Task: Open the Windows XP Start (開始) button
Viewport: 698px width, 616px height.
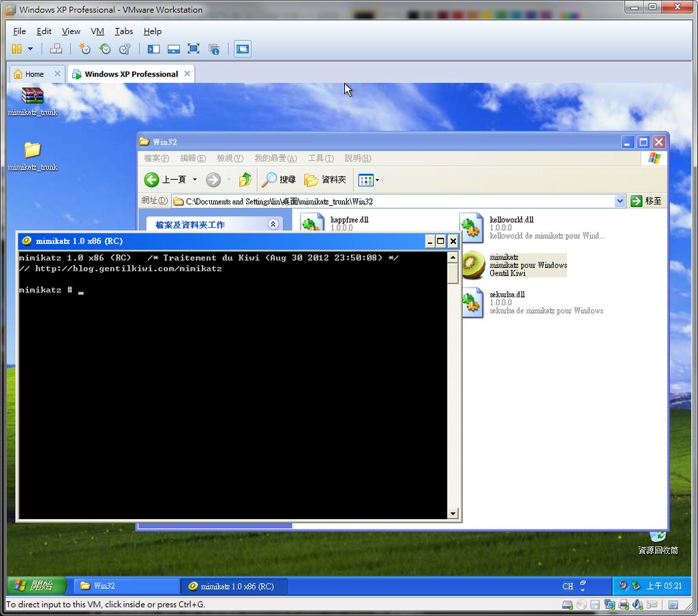Action: coord(37,585)
